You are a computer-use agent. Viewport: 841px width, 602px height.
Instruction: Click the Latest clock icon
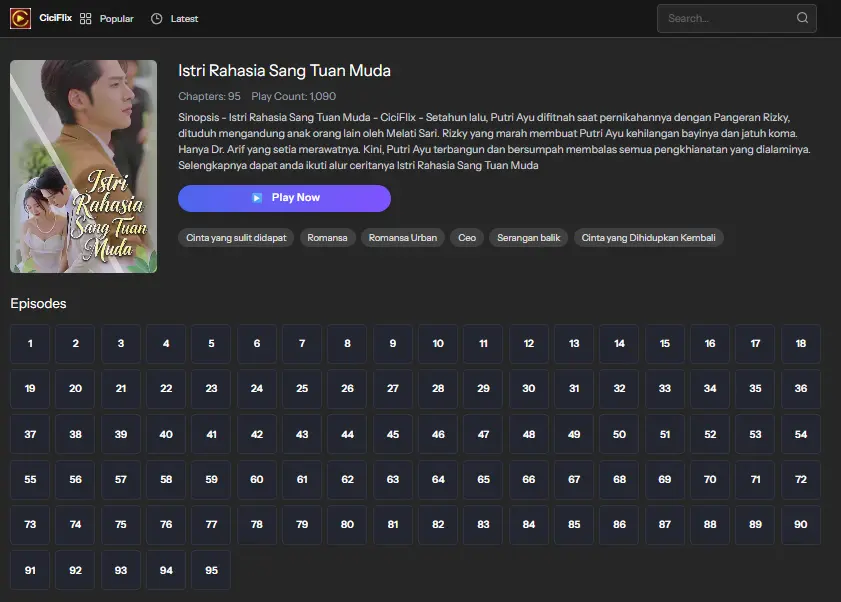click(156, 19)
